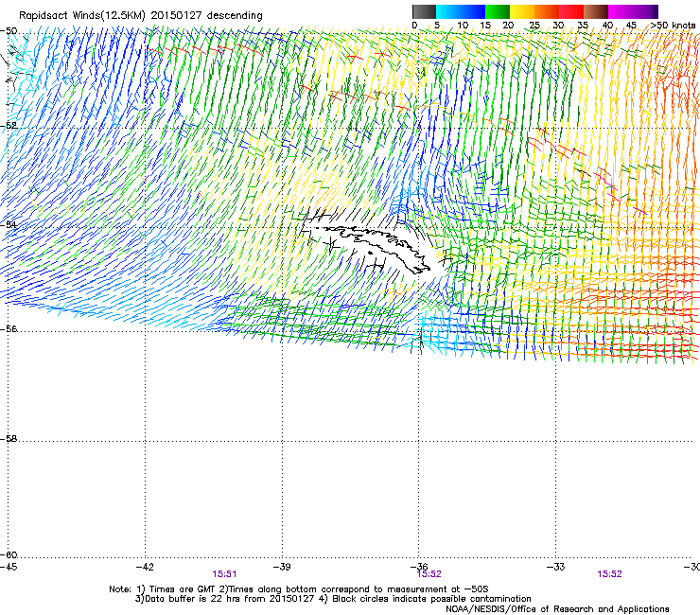Click the "20" legend scale label
The width and height of the screenshot is (700, 615).
pos(509,26)
